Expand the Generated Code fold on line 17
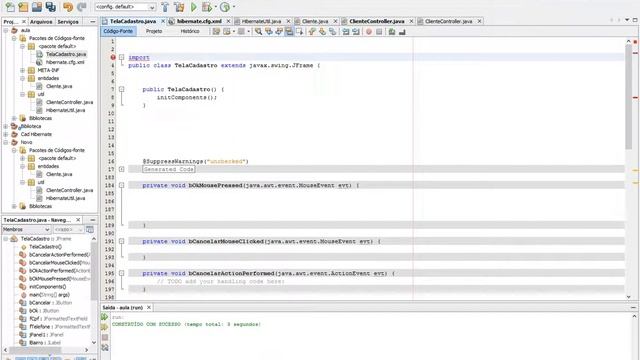 122,169
